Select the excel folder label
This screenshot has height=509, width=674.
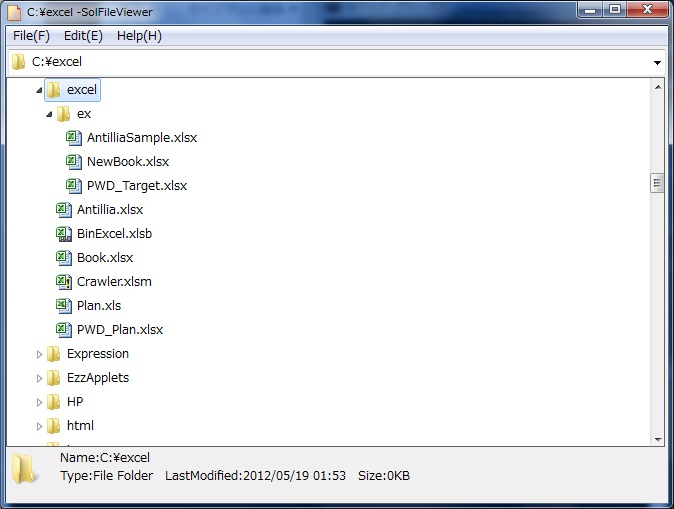point(82,90)
